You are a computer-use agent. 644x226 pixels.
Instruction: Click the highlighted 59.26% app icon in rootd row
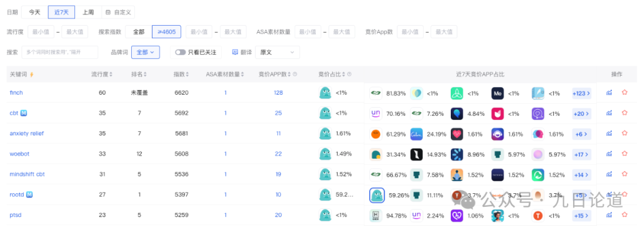(377, 195)
